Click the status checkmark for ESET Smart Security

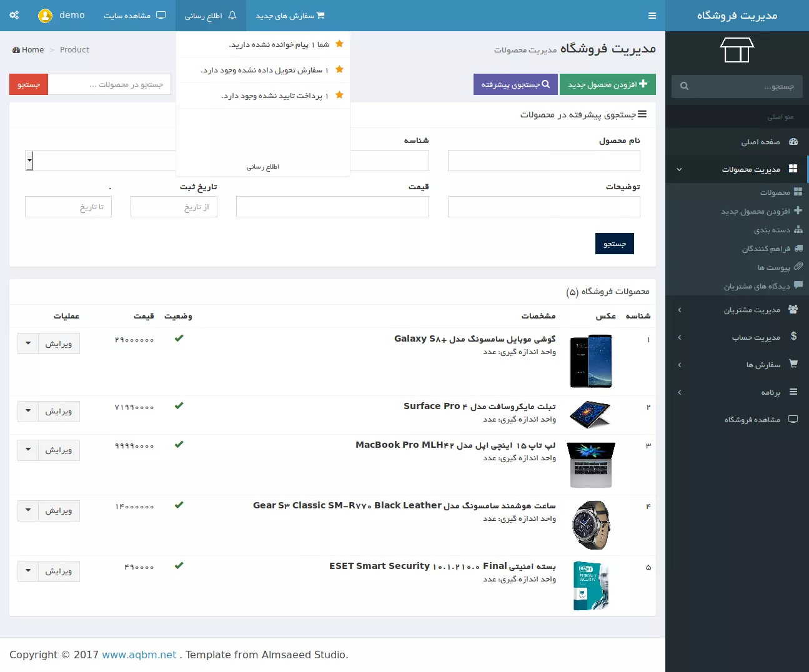(179, 565)
